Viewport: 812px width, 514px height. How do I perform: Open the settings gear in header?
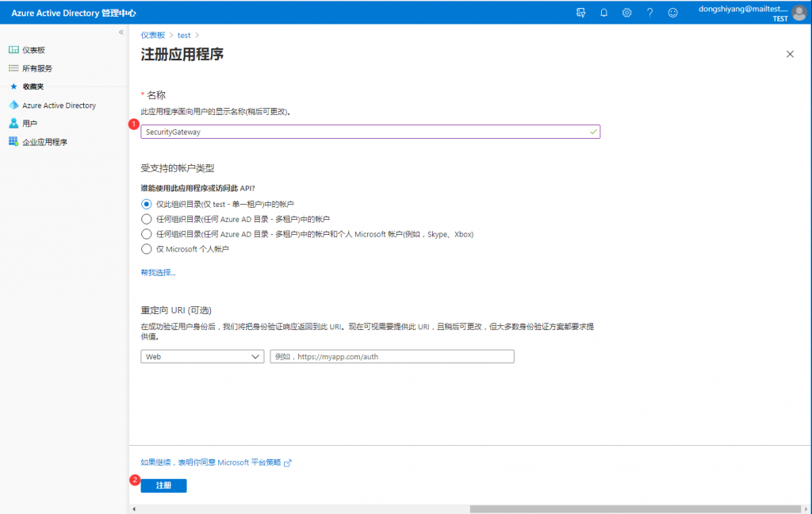(626, 13)
